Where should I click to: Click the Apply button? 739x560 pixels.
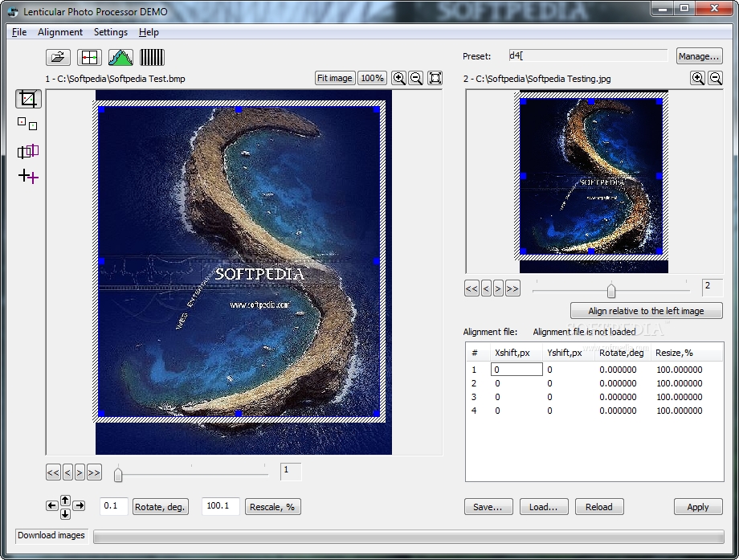point(698,507)
